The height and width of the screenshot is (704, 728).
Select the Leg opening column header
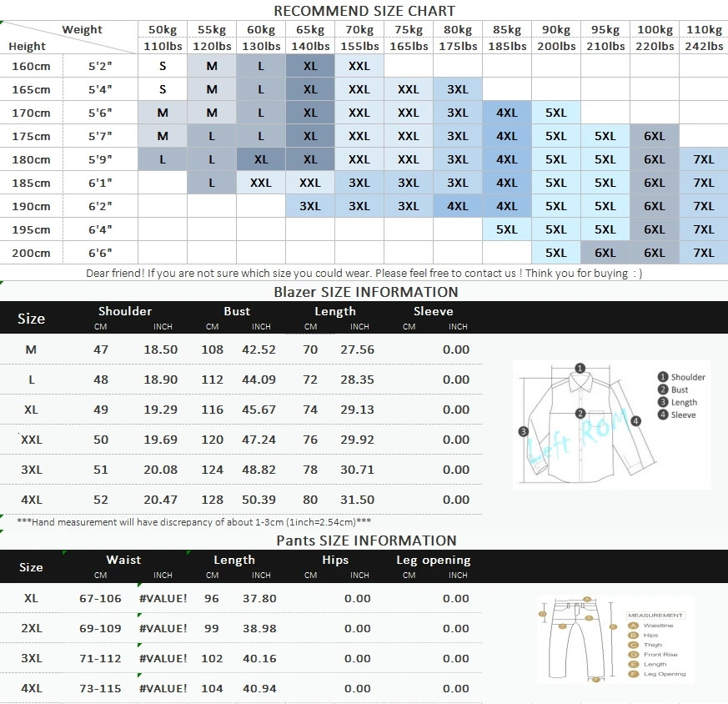tap(433, 560)
